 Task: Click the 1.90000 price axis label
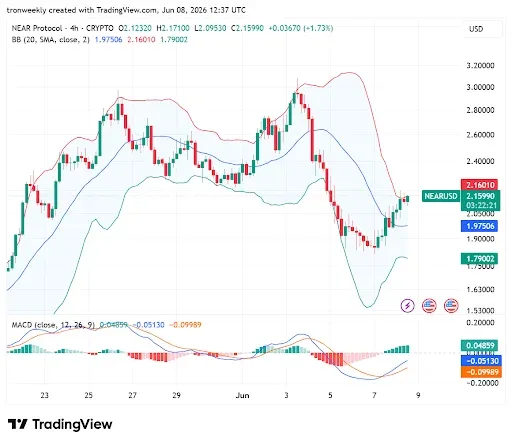(x=480, y=239)
